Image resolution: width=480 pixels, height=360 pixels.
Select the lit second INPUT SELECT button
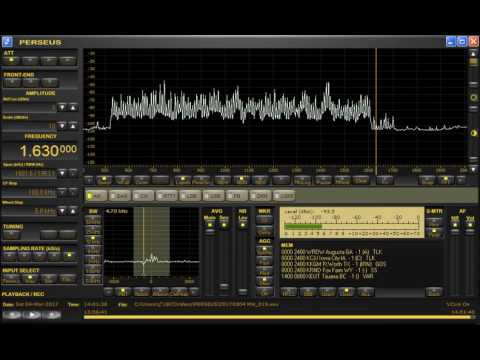pos(30,279)
